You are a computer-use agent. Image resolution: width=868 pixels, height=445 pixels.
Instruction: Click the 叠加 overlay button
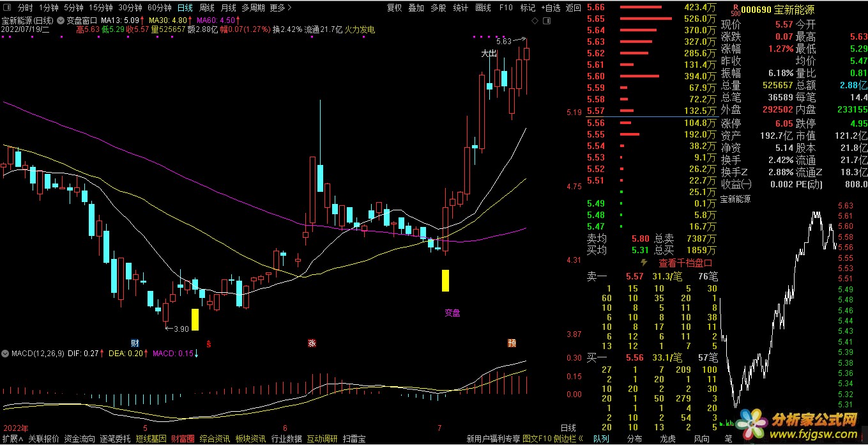pyautogui.click(x=416, y=8)
